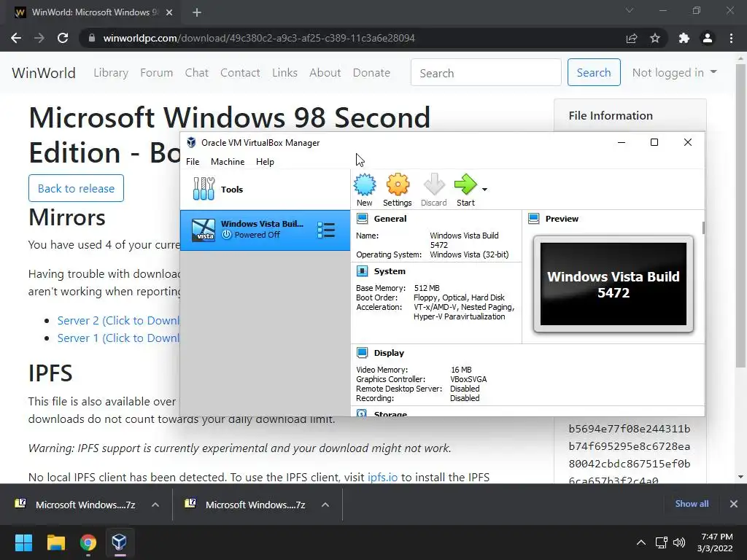
Task: Bookmark this page with star icon
Action: tap(655, 38)
